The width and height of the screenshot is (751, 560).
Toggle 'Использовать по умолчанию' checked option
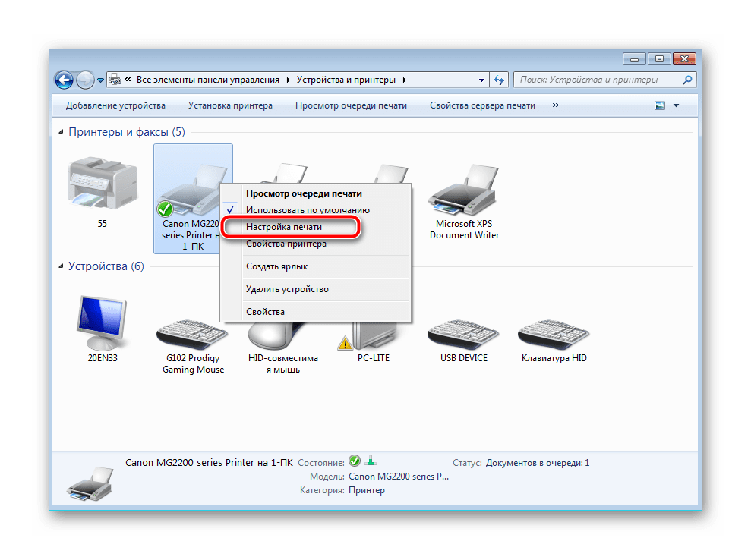pyautogui.click(x=307, y=210)
